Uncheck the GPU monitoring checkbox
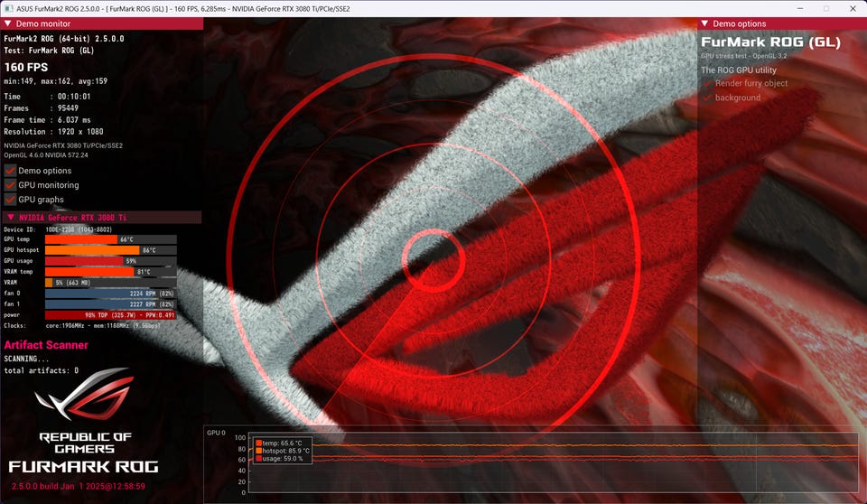This screenshot has height=504, width=867. pos(10,185)
